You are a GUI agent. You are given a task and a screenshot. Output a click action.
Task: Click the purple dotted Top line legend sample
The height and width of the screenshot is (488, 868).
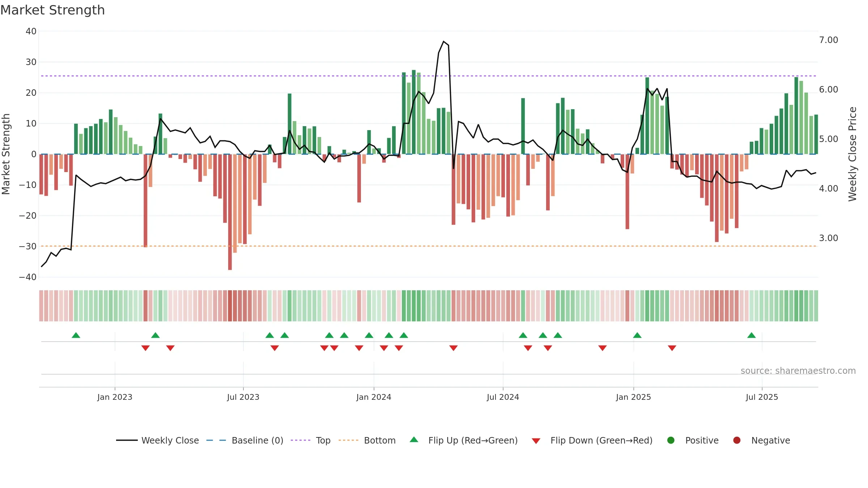[301, 440]
